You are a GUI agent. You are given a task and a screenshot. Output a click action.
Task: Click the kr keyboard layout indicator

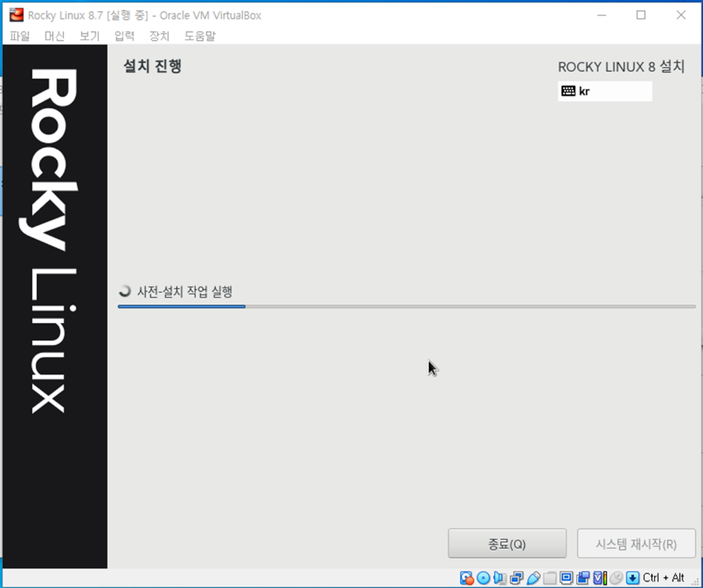(x=605, y=91)
